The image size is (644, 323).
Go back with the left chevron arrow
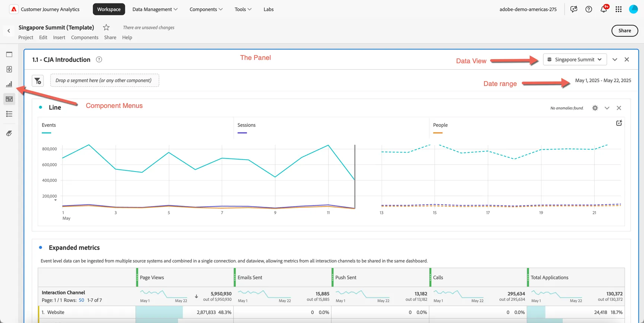click(9, 31)
